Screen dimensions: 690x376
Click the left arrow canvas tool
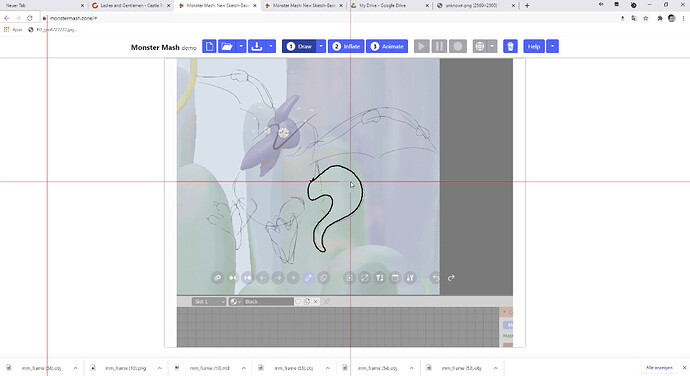263,278
